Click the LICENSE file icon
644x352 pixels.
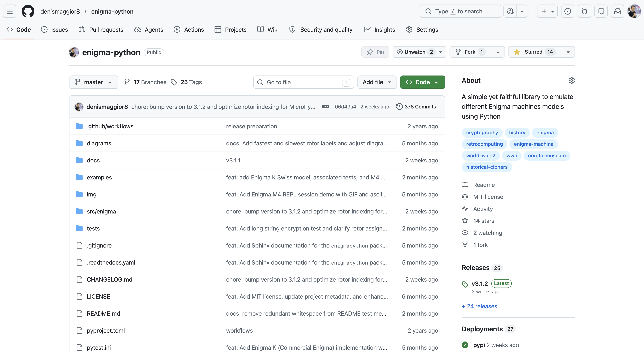click(79, 296)
